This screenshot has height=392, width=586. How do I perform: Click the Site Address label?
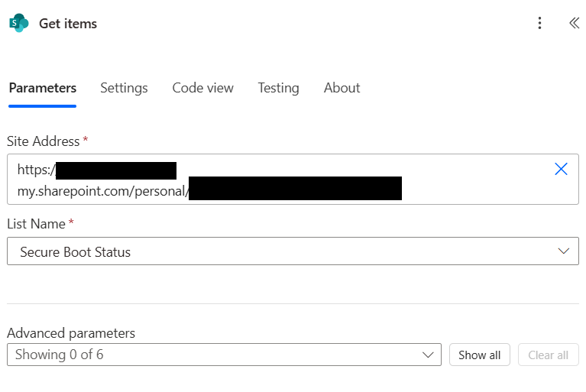point(44,141)
